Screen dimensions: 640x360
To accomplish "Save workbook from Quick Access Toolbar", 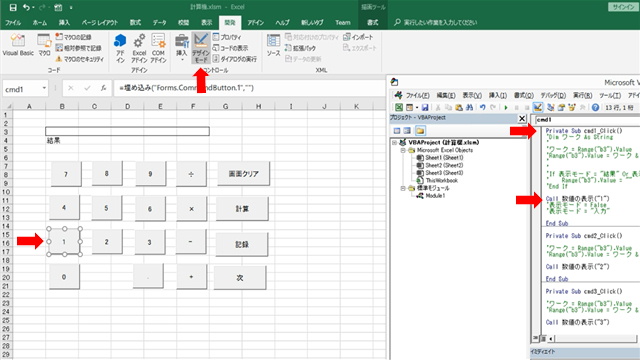I will [13, 7].
